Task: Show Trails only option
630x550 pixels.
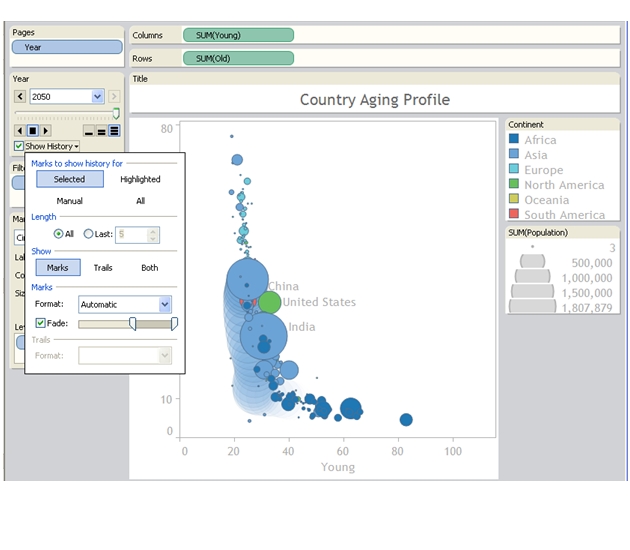Action: 103,268
